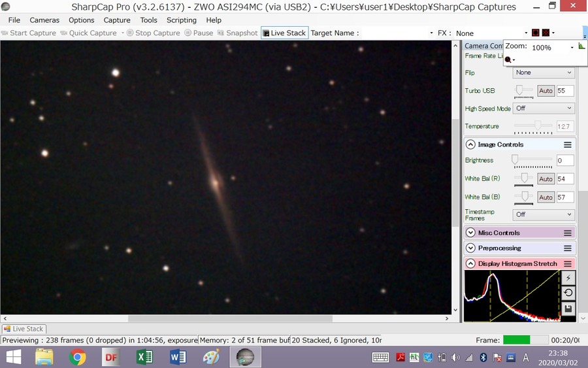Click the Turbo USB slider
Screen dimensions: 588x368
[x=523, y=91]
